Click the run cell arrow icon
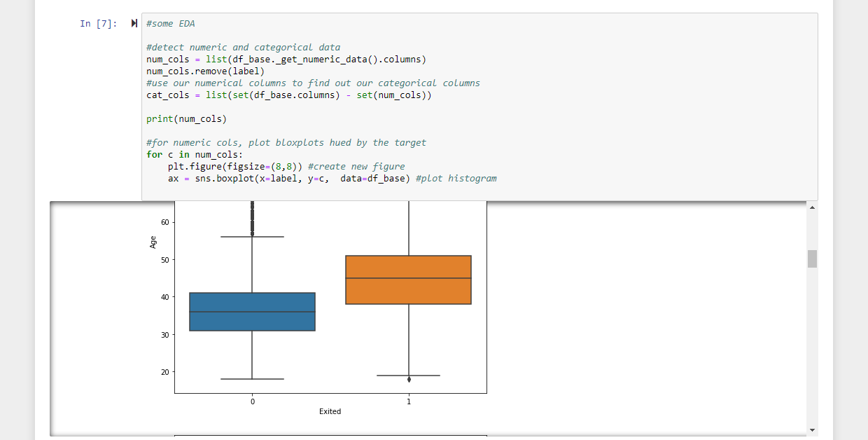This screenshot has width=868, height=440. click(x=133, y=22)
